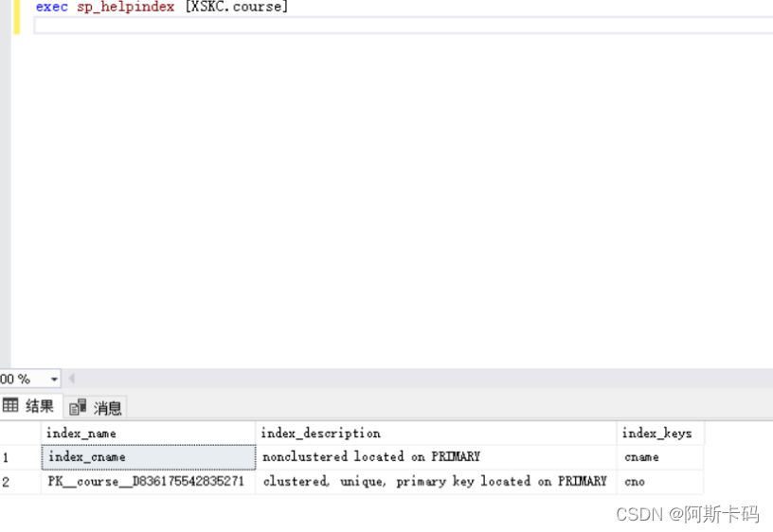Click the index_name column header
Viewport: 773px width, 532px height.
click(x=149, y=433)
